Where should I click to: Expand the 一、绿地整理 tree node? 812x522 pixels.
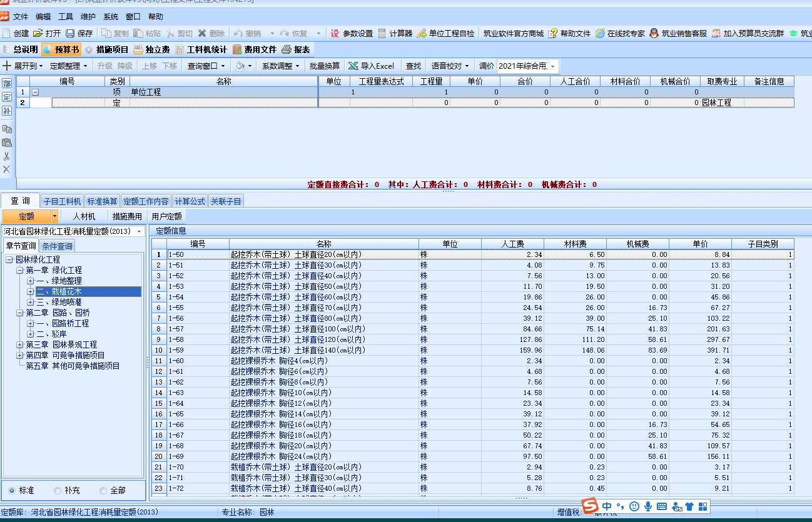point(30,281)
